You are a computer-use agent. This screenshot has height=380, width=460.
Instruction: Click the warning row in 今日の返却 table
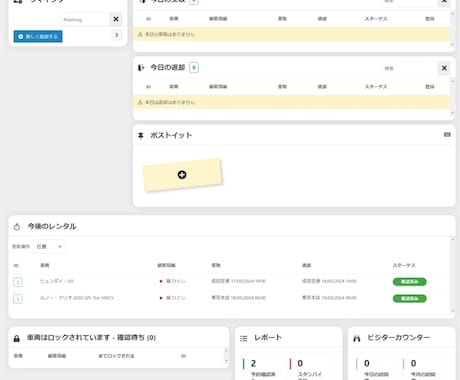(292, 102)
